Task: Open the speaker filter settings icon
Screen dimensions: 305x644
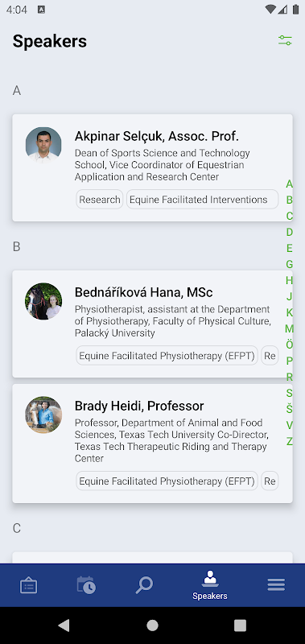Action: (x=285, y=41)
